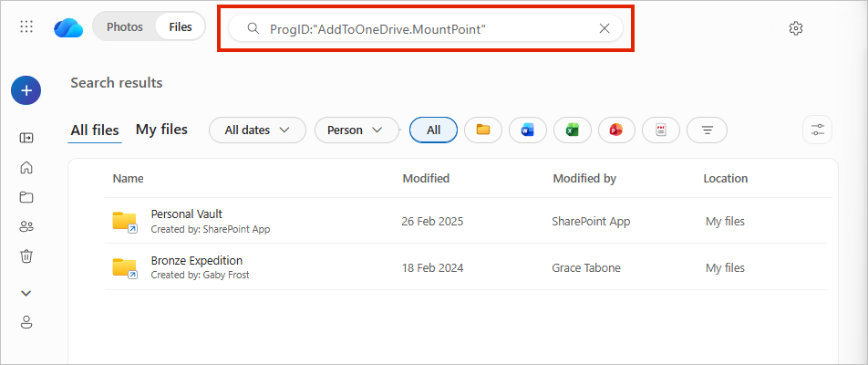
Task: Sort by the Modified by column header
Action: 584,178
